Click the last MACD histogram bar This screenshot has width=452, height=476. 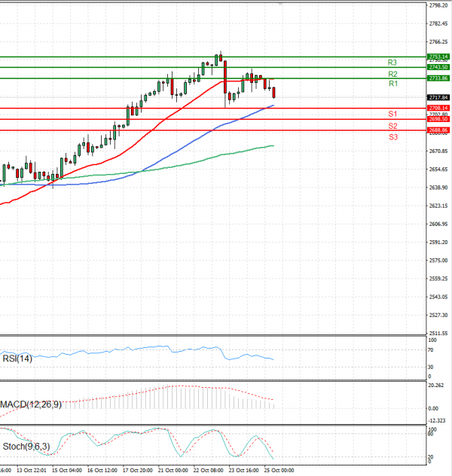pos(273,406)
